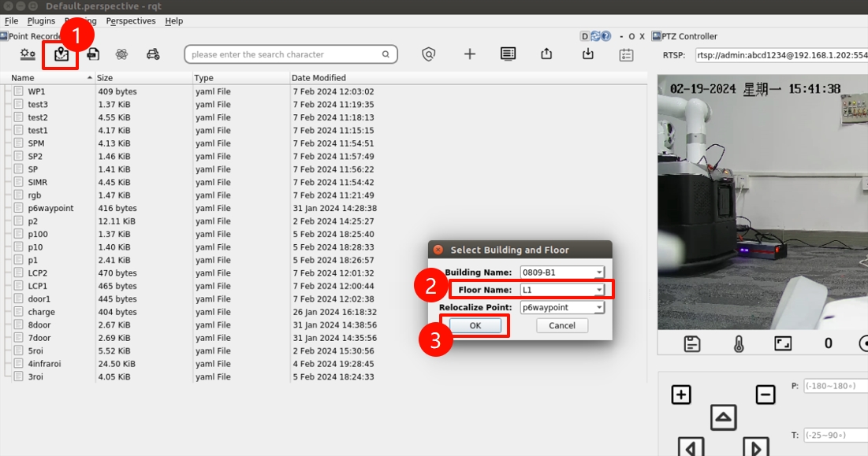The width and height of the screenshot is (868, 456).
Task: Open the Perspectives menu
Action: [x=131, y=20]
